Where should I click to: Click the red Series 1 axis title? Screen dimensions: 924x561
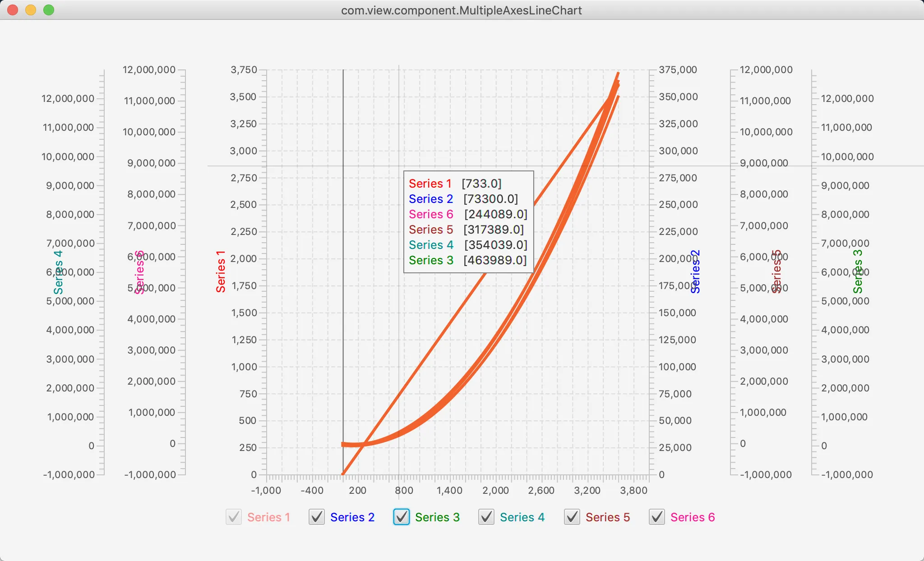221,272
